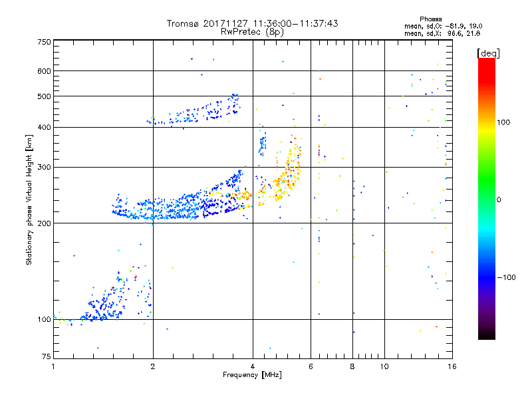Click the x-axis label 'Frequency [MHz]'
Screen dimensions: 532x399
252,375
